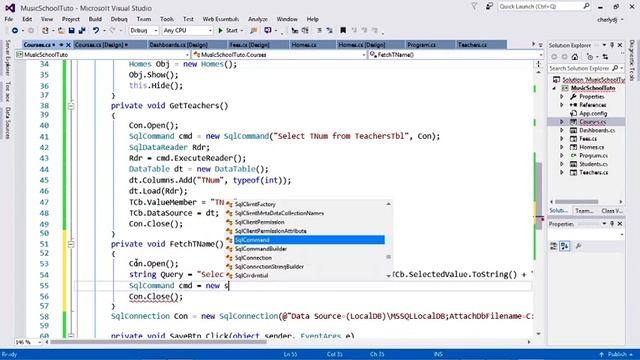Open the Debug configuration dropdown
The image size is (640, 360).
click(x=144, y=31)
